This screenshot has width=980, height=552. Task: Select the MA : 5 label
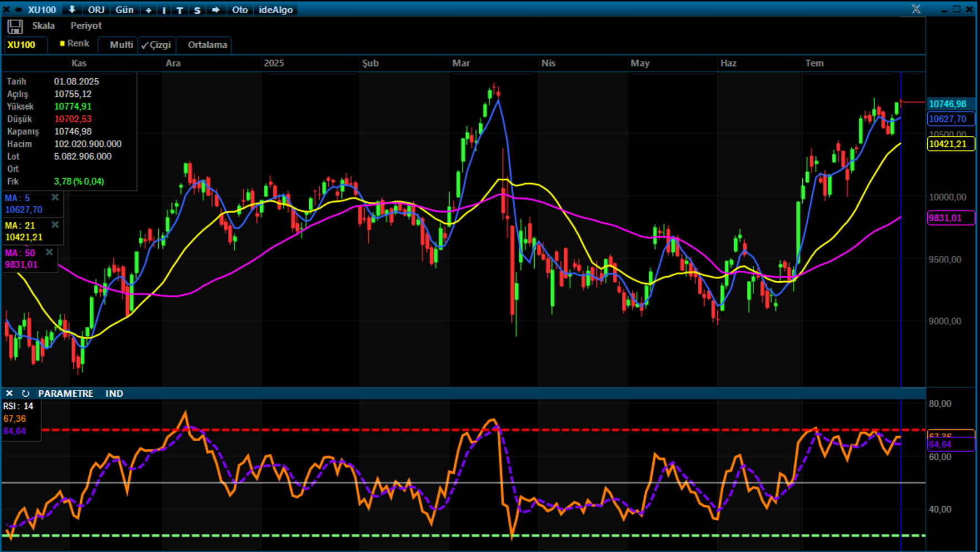pos(17,198)
